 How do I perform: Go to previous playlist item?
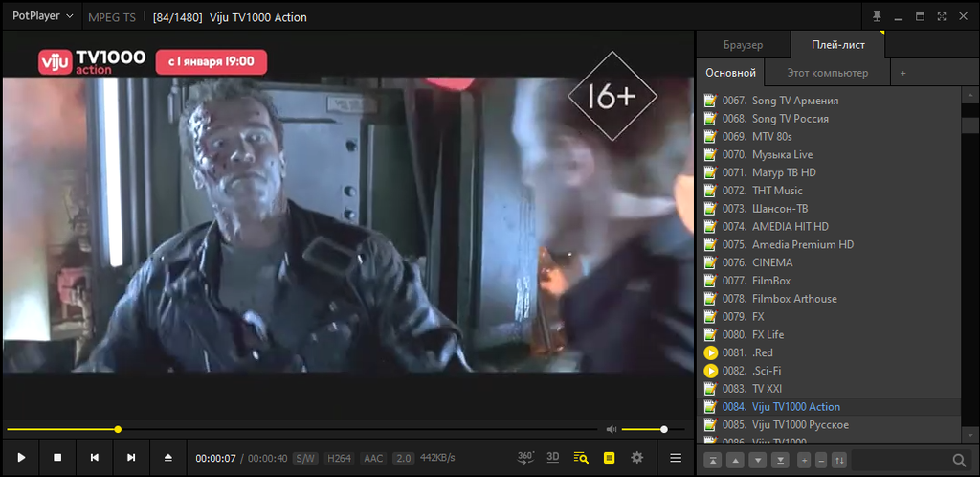[95, 458]
